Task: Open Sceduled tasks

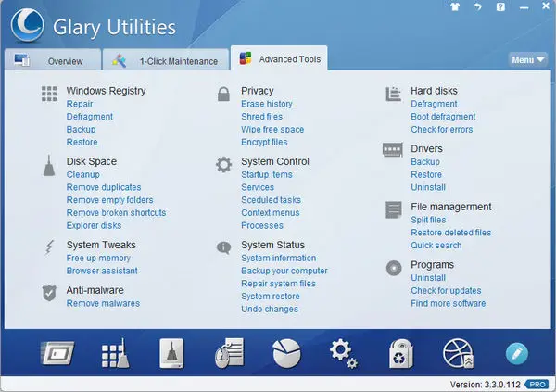Action: (272, 200)
